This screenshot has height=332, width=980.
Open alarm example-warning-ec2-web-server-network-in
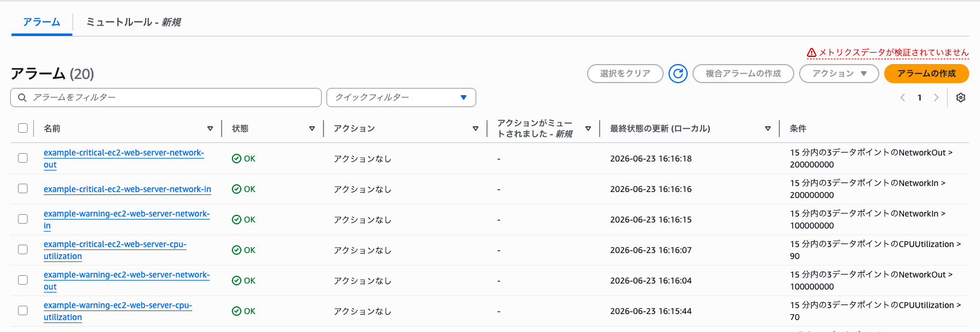[x=126, y=220]
